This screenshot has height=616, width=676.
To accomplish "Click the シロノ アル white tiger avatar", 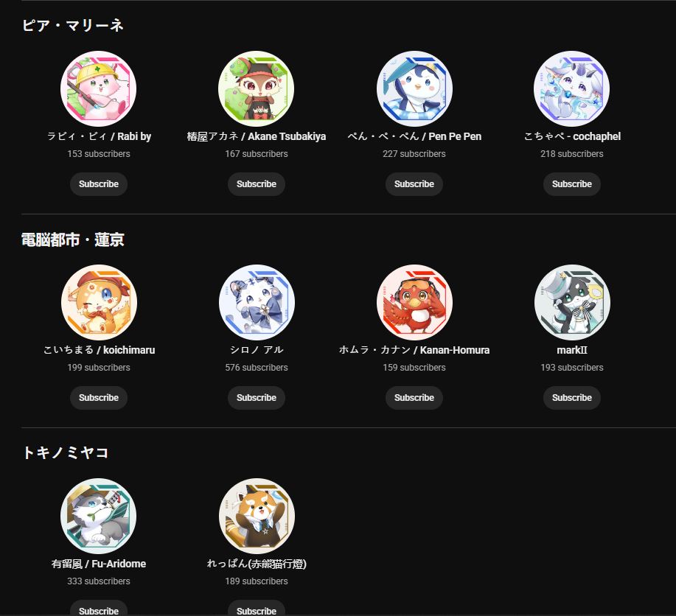I will pos(257,302).
